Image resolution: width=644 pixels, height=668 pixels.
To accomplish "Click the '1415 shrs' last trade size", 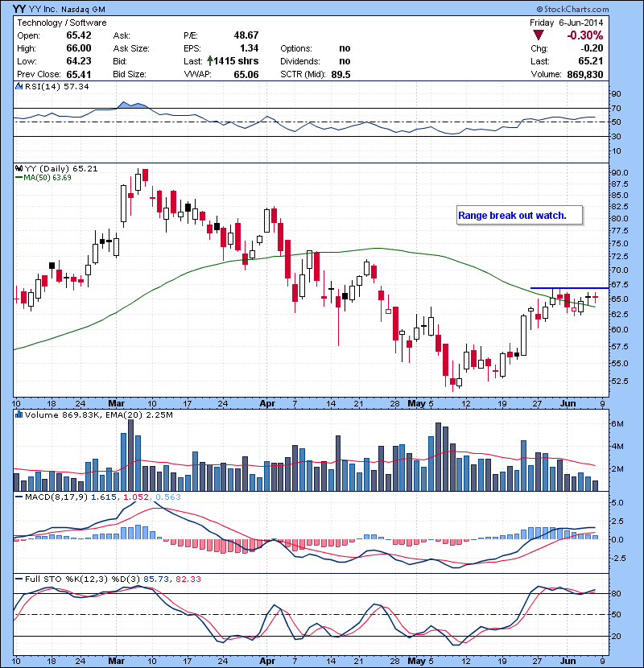I will coord(236,61).
